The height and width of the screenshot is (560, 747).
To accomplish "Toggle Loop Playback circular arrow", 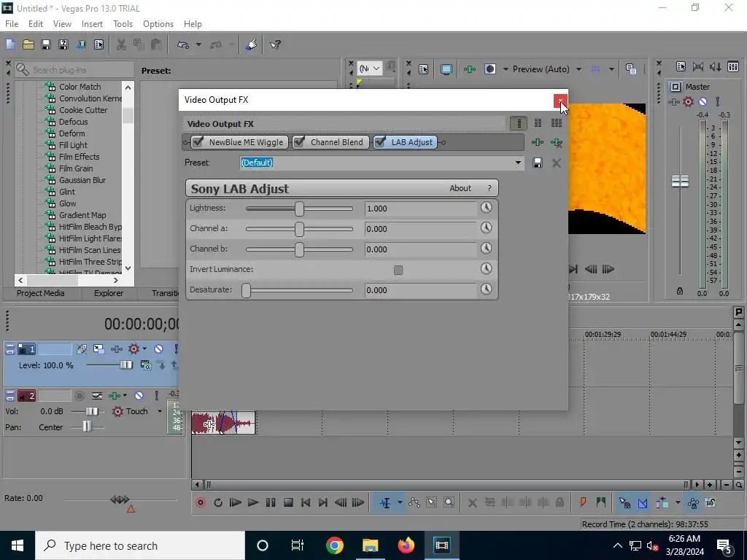I will pos(218,502).
